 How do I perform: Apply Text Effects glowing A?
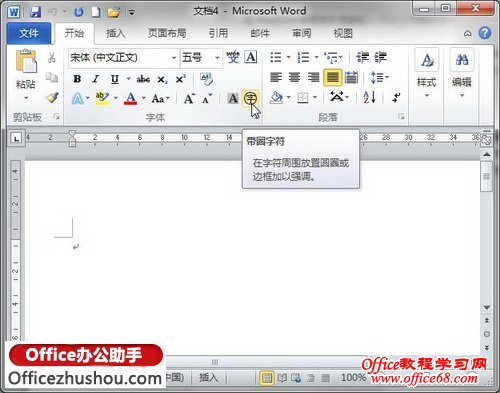(x=78, y=99)
